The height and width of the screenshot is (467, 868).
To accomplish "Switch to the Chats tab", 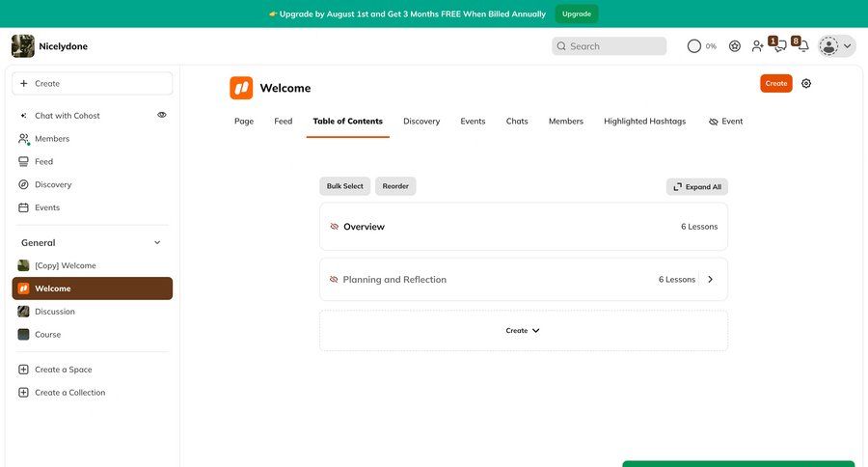I will pos(517,121).
